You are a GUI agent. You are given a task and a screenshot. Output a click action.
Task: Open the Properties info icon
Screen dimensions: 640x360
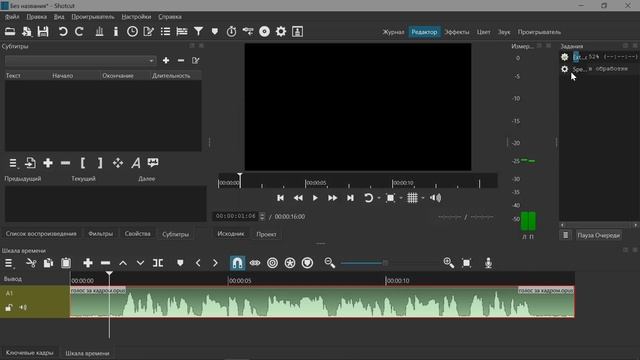click(116, 31)
